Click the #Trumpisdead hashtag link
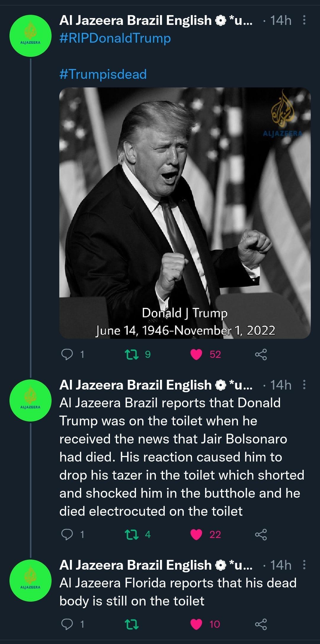320x644 pixels. [103, 75]
